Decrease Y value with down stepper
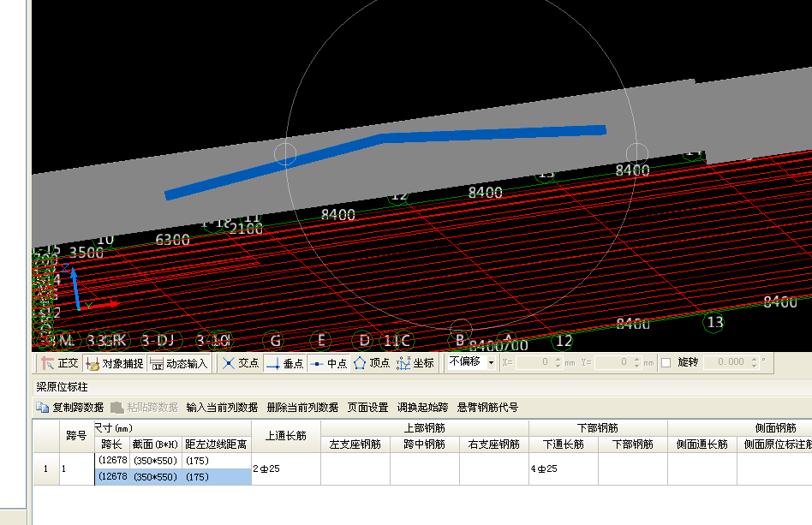This screenshot has height=525, width=812. coord(637,366)
